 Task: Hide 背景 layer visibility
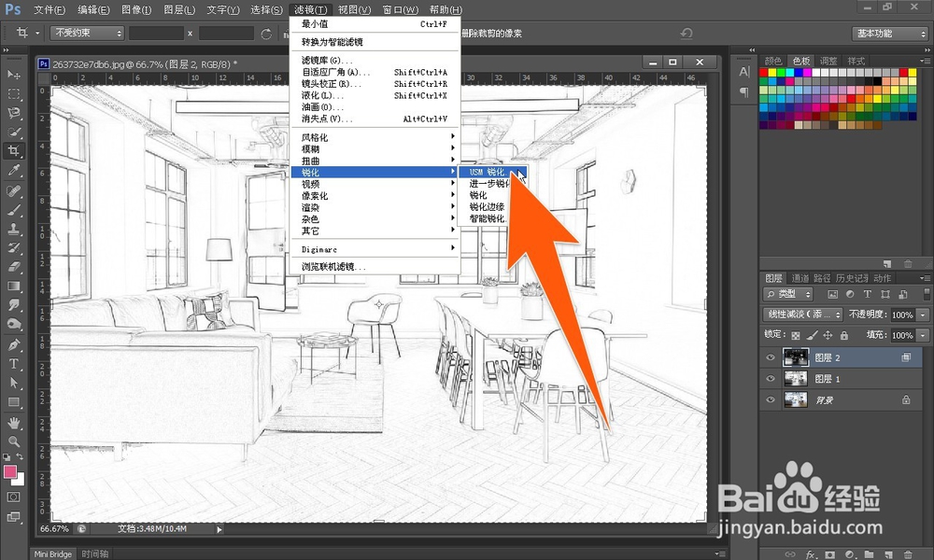pyautogui.click(x=771, y=399)
